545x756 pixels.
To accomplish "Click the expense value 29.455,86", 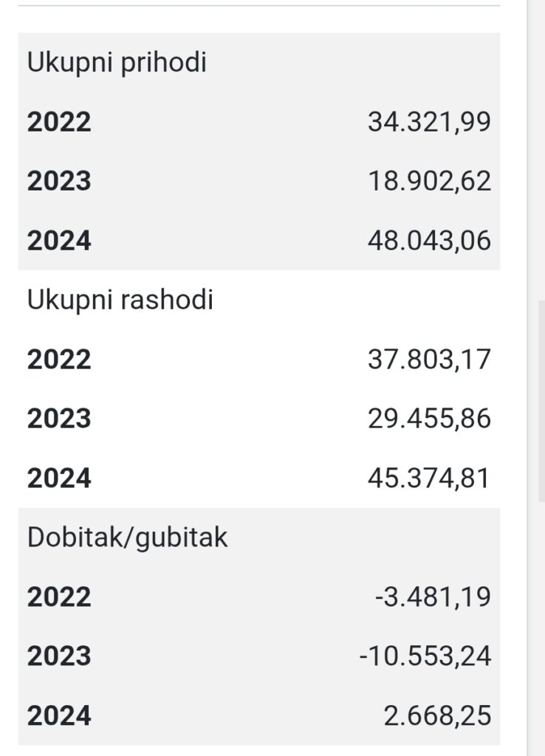I will click(x=429, y=419).
